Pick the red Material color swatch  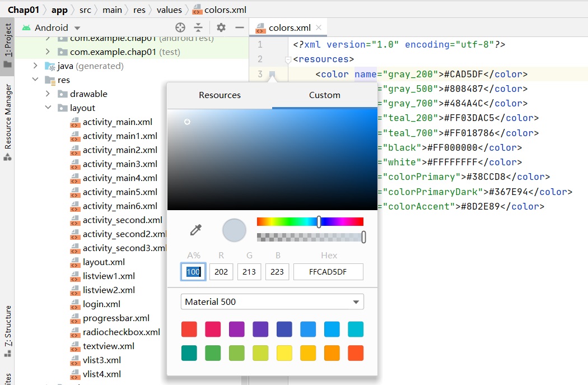(x=189, y=330)
